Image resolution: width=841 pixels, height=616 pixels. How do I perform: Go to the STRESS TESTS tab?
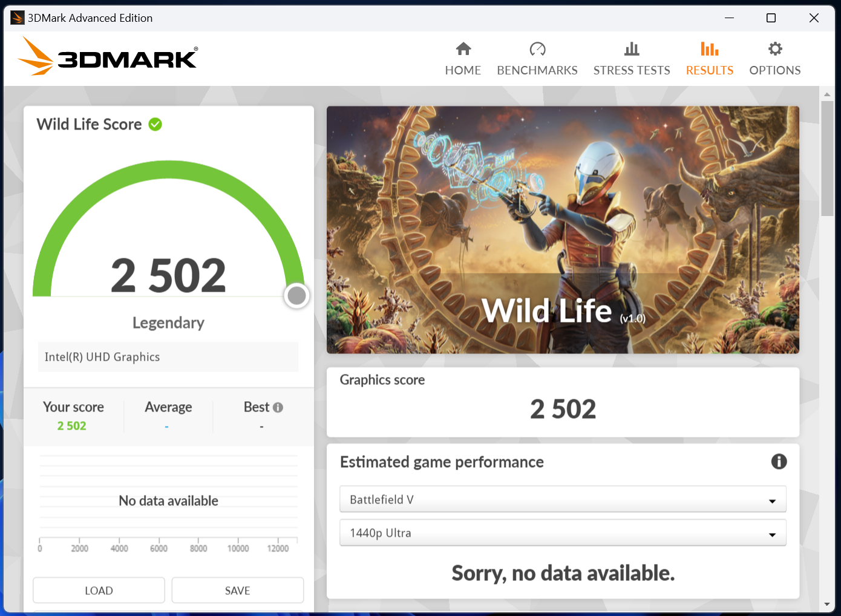tap(632, 59)
